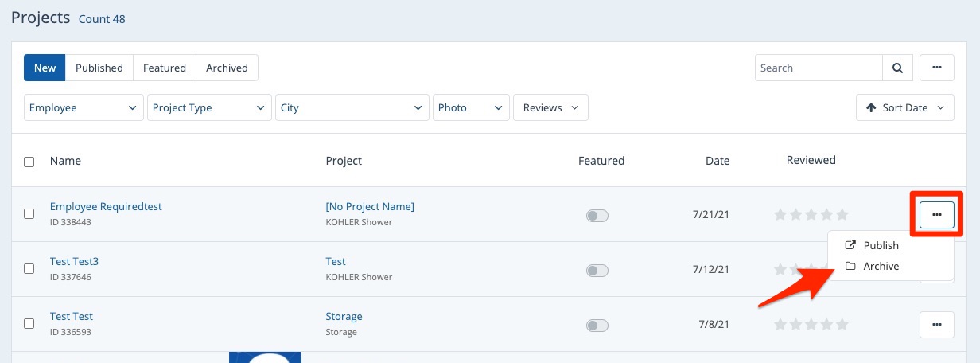Switch to the Published tab
The height and width of the screenshot is (363, 980).
(x=99, y=68)
